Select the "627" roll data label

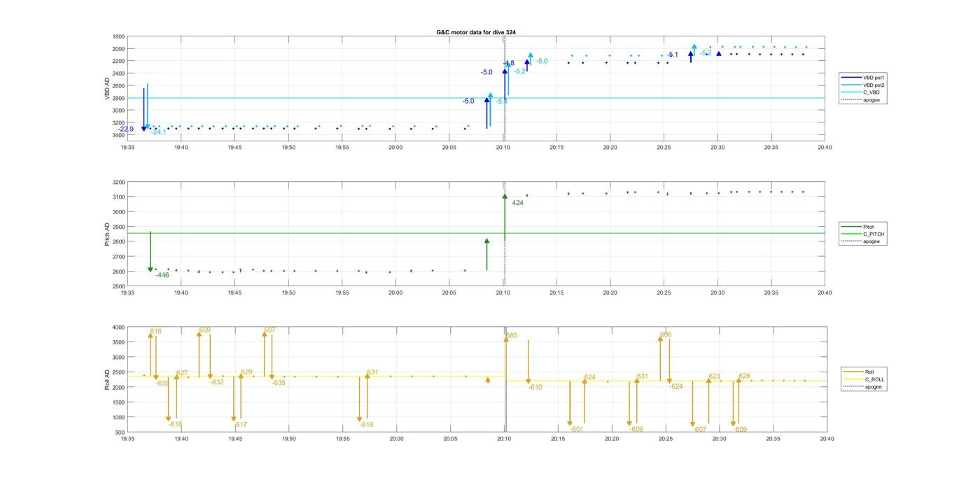click(181, 373)
